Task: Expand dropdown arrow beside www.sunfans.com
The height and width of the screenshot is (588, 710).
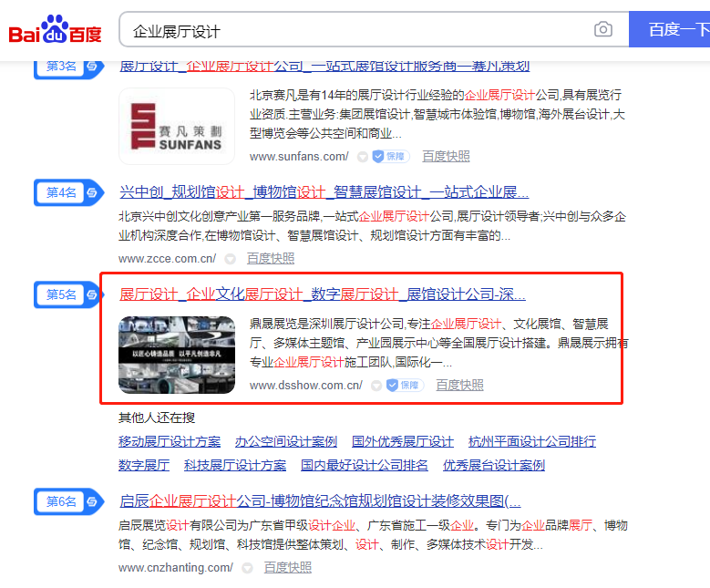Action: pos(362,157)
